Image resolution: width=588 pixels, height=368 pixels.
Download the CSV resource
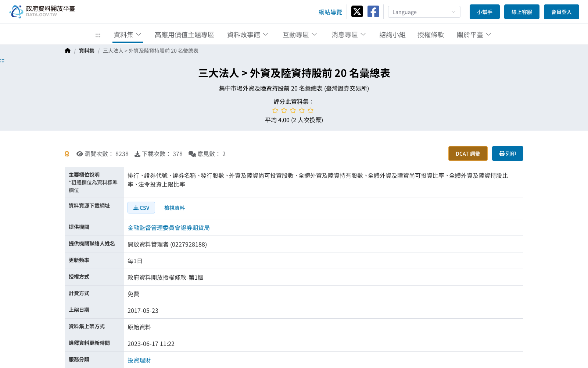(x=141, y=208)
